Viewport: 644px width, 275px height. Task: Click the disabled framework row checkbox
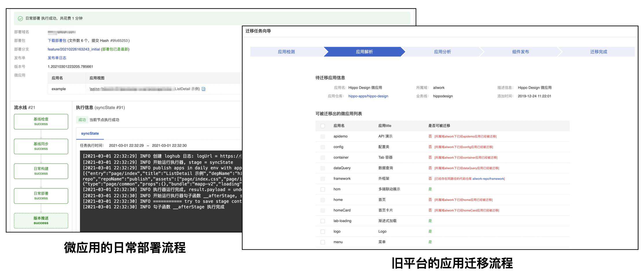(x=323, y=179)
